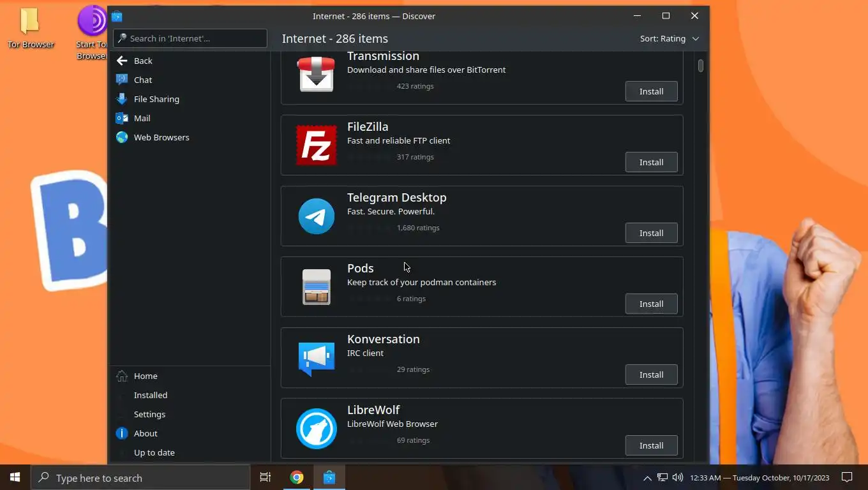Go to the Chat category
The height and width of the screenshot is (490, 868).
(142, 80)
